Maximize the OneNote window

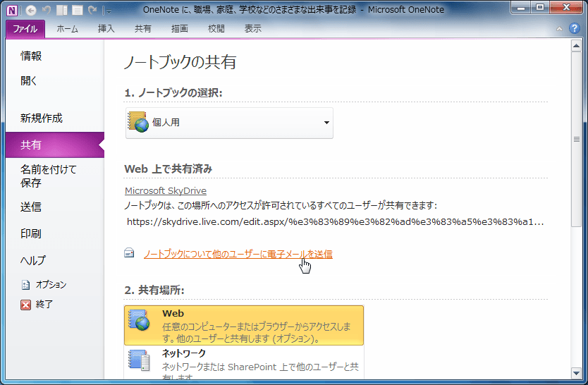click(539, 8)
